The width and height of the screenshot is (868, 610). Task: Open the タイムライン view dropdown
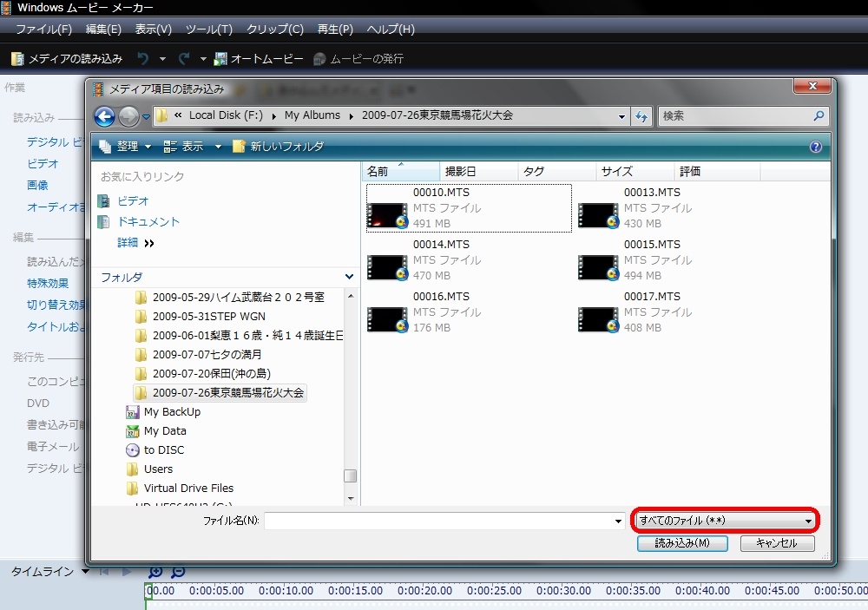tap(85, 571)
